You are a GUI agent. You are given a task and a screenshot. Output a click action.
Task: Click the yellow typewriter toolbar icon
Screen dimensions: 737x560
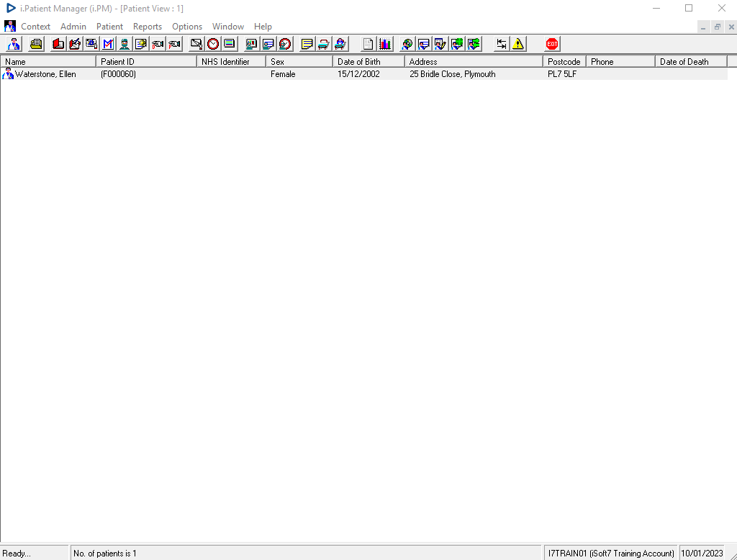(36, 44)
